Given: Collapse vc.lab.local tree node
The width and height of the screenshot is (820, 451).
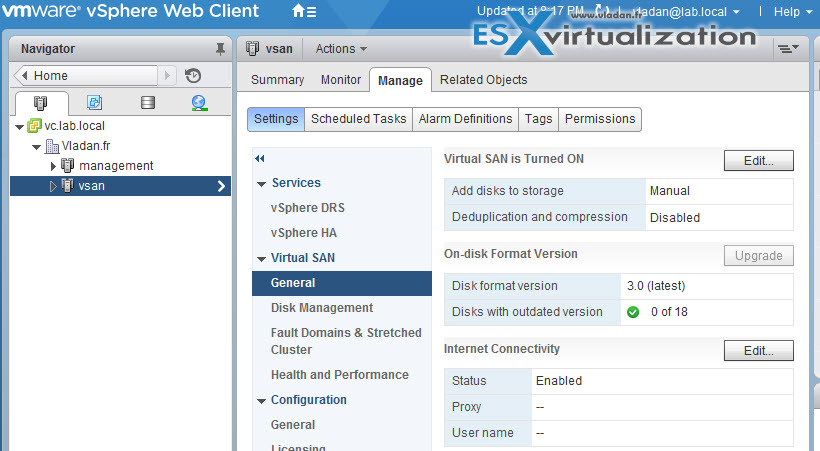Looking at the screenshot, I should coord(19,127).
